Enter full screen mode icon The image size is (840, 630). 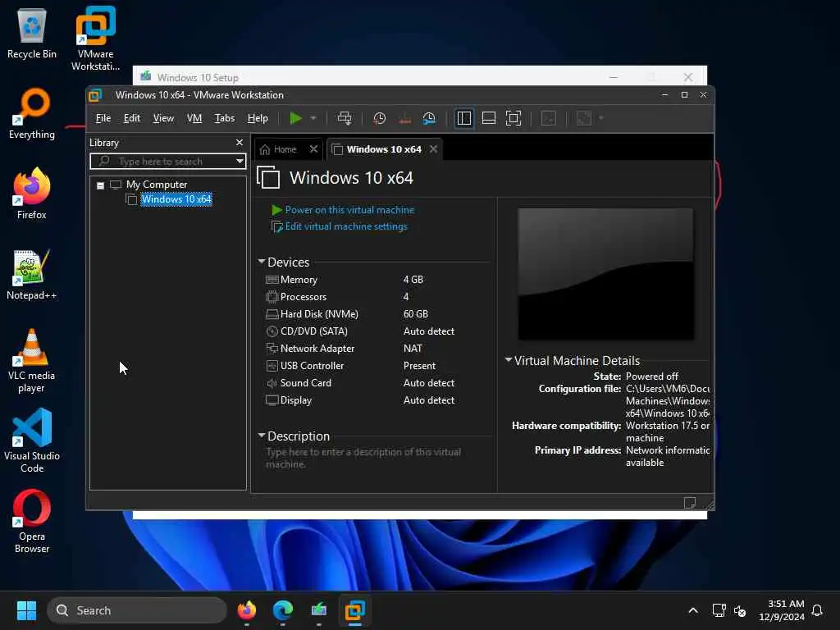click(514, 118)
